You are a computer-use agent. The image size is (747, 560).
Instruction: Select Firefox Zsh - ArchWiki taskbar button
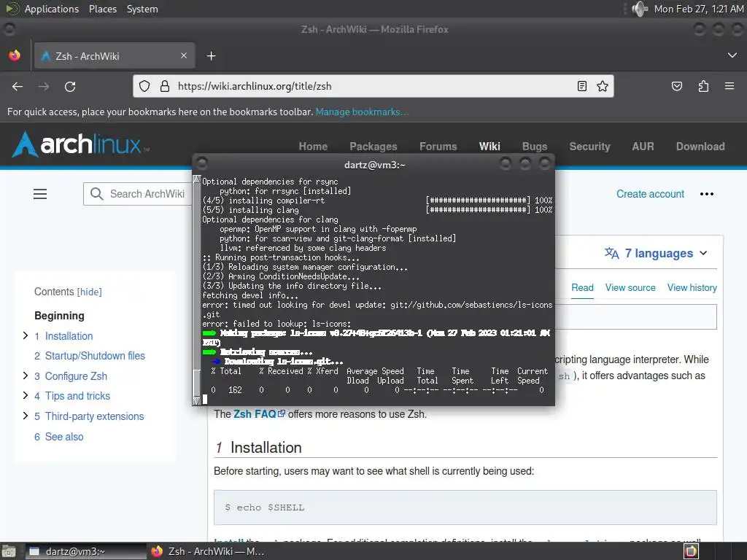click(x=208, y=551)
